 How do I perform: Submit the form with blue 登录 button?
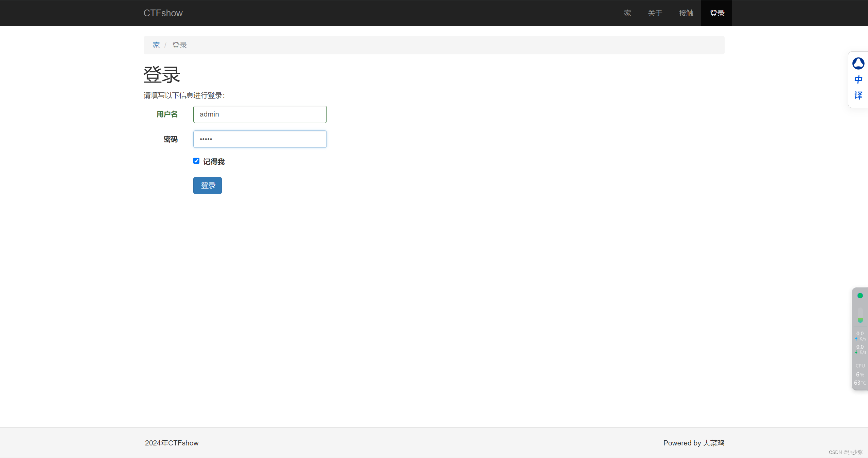[x=208, y=186]
